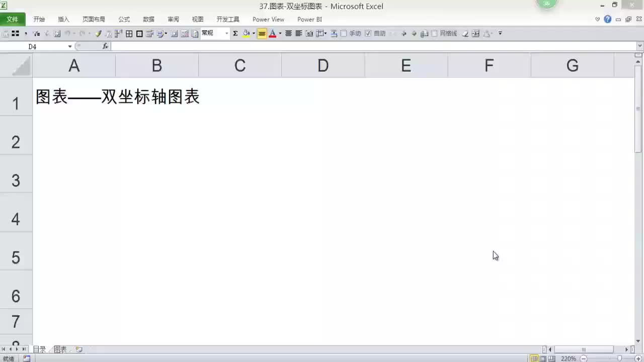644x362 pixels.
Task: Click the all borders grid icon
Action: (x=129, y=33)
